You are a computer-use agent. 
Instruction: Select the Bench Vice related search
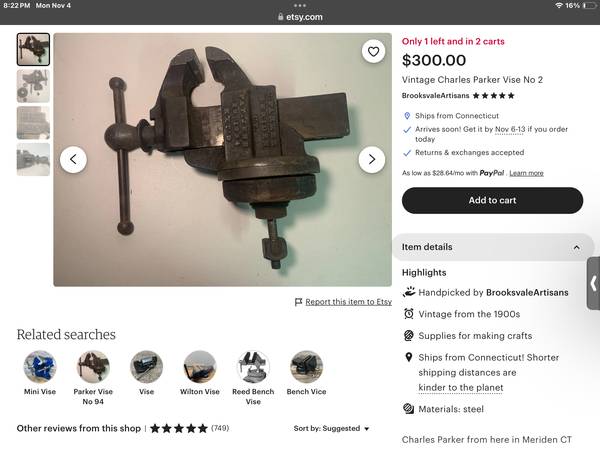click(307, 373)
